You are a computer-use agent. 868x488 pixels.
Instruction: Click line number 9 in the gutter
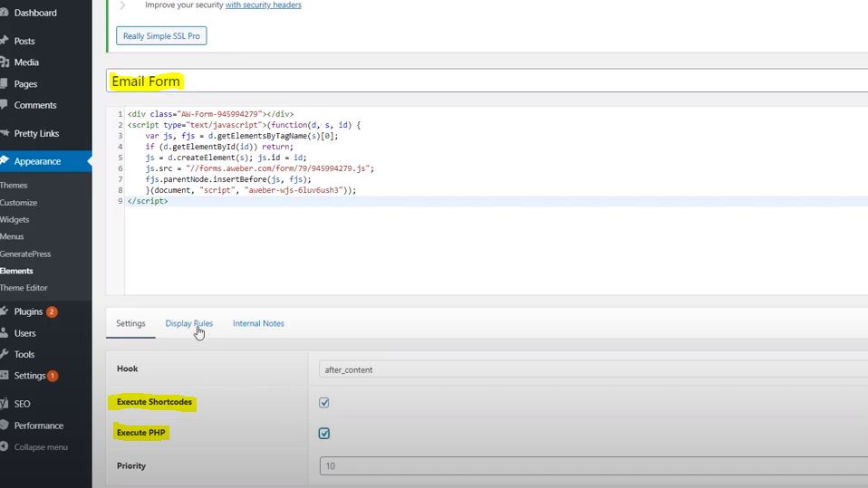[x=121, y=201]
